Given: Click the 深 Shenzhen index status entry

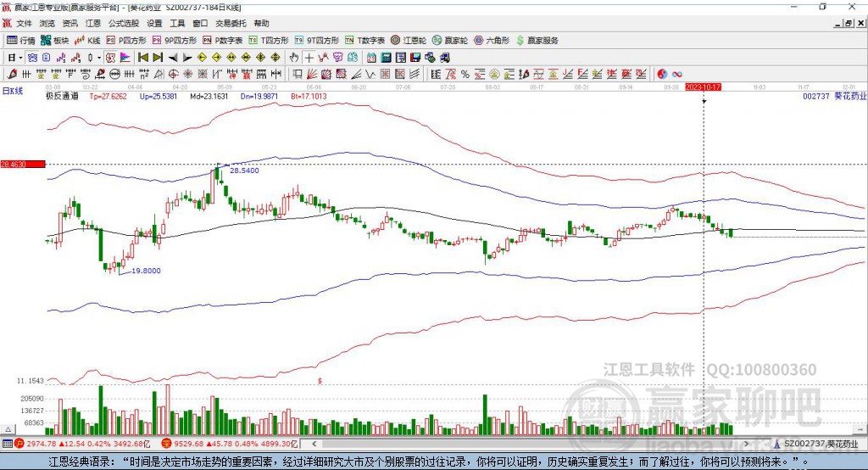Looking at the screenshot, I should click(x=230, y=444).
